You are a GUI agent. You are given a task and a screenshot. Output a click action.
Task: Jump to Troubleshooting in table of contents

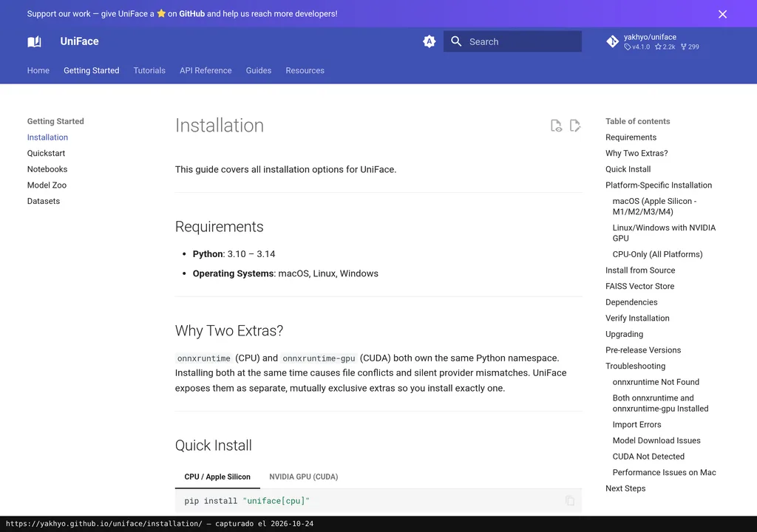[x=635, y=366]
